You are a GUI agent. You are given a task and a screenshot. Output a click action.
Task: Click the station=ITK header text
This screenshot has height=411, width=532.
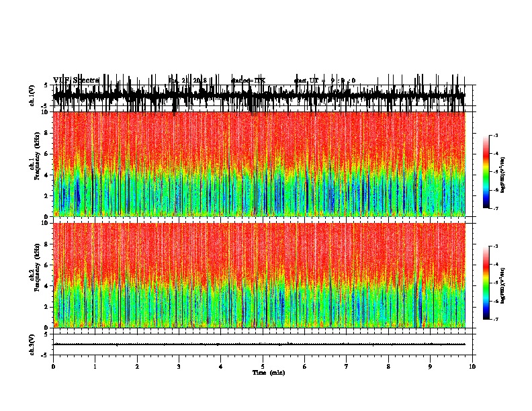coord(248,81)
